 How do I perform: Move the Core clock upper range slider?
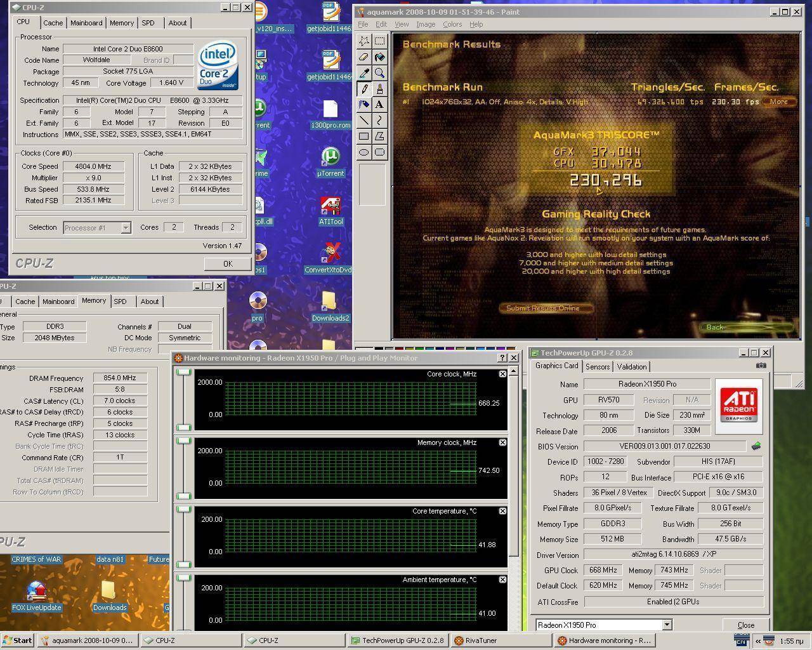pos(184,372)
